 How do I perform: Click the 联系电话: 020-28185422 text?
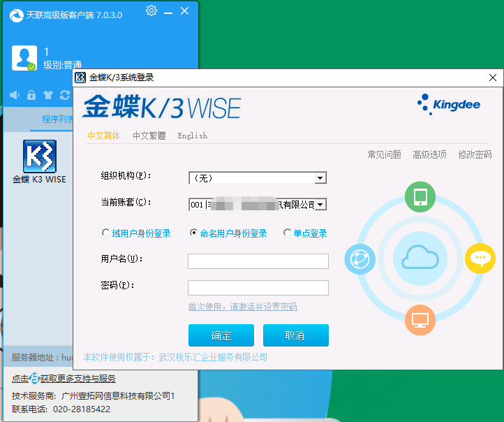pos(61,409)
